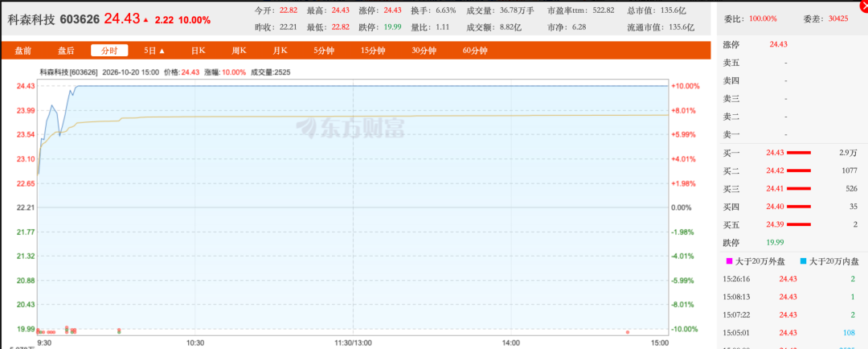Click the 流通市值 value 135.6亿
The width and height of the screenshot is (868, 349).
pos(681,27)
